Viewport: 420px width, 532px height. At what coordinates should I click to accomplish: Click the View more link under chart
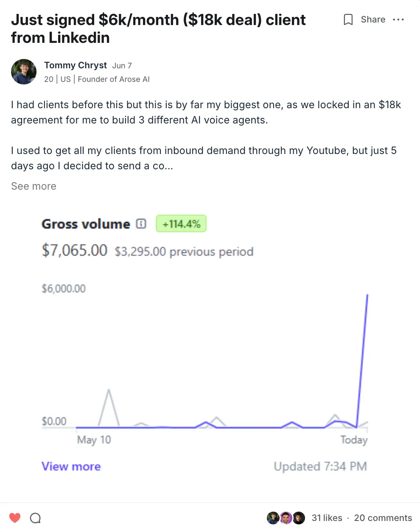[71, 466]
